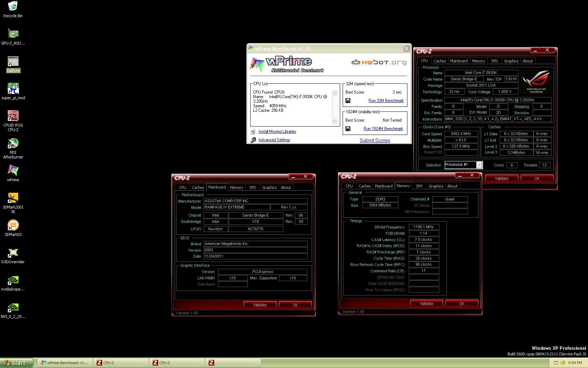Open About tab in top-right CPU-Z
The width and height of the screenshot is (588, 368).
pyautogui.click(x=527, y=61)
